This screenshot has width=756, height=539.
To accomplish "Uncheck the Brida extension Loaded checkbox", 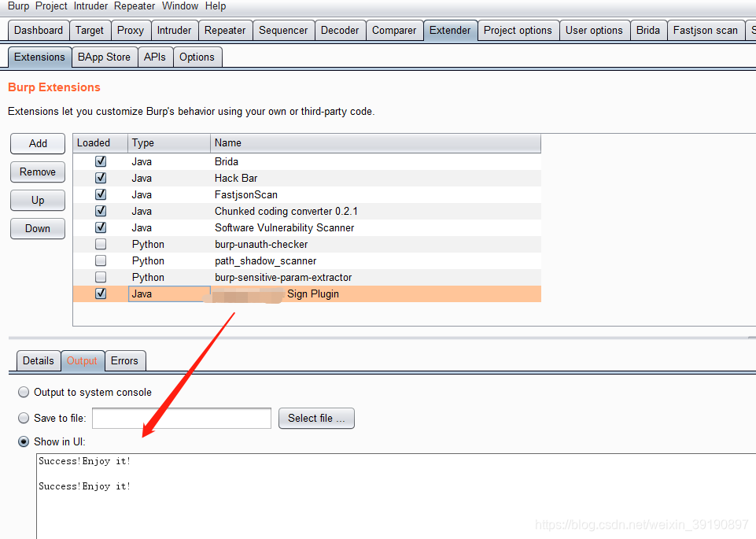I will [101, 161].
